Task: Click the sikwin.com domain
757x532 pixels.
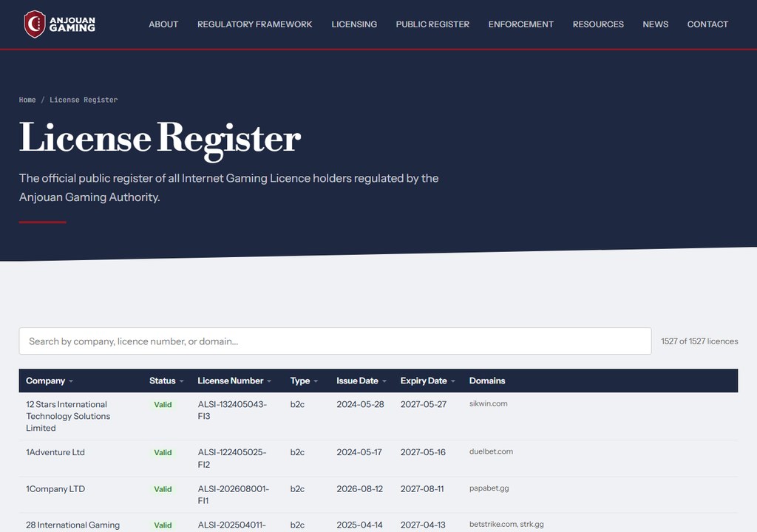Action: (x=488, y=403)
